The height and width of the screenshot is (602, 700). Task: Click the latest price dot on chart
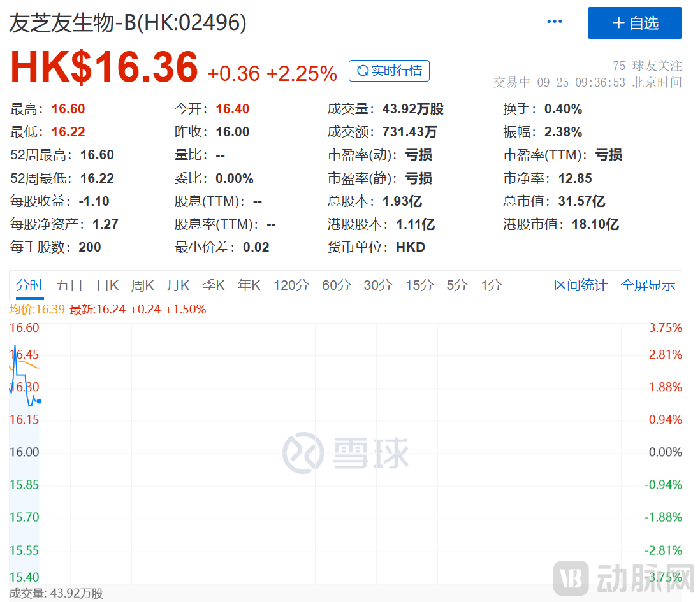[39, 401]
